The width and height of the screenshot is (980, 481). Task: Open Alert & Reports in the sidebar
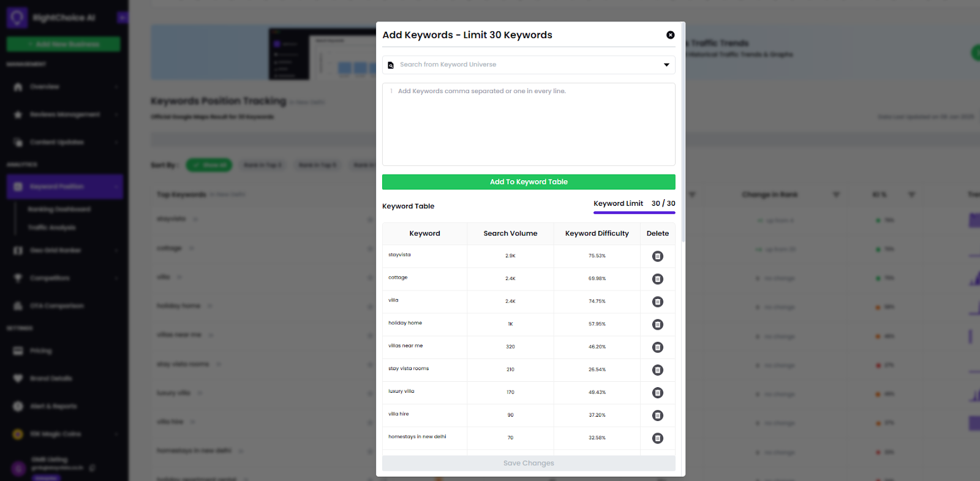pyautogui.click(x=53, y=406)
